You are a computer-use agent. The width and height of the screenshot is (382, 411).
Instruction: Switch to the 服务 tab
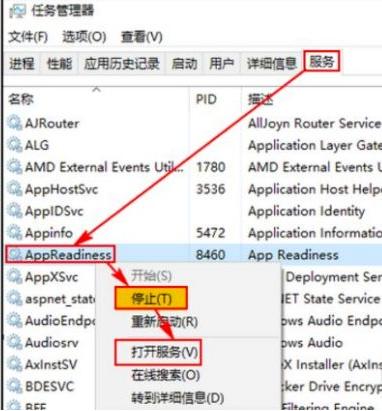[322, 61]
